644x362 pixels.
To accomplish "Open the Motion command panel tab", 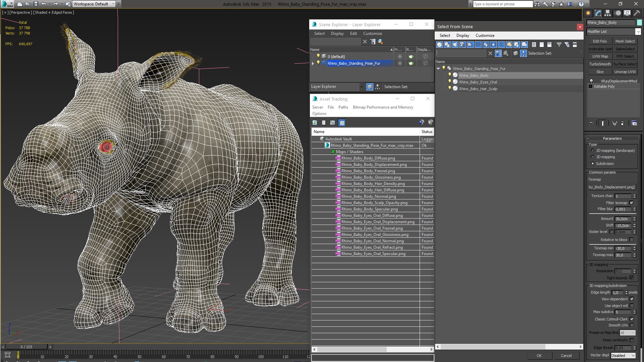I will pos(618,13).
